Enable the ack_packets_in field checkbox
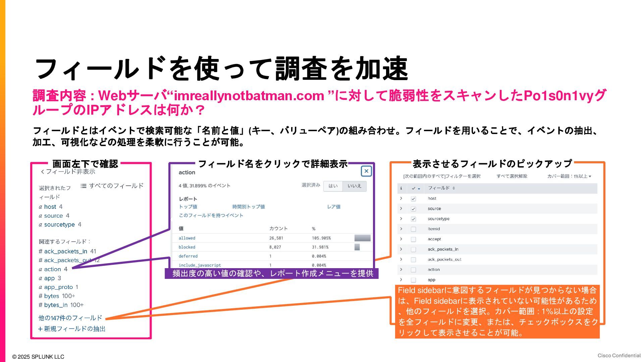The height and width of the screenshot is (362, 644). (413, 249)
